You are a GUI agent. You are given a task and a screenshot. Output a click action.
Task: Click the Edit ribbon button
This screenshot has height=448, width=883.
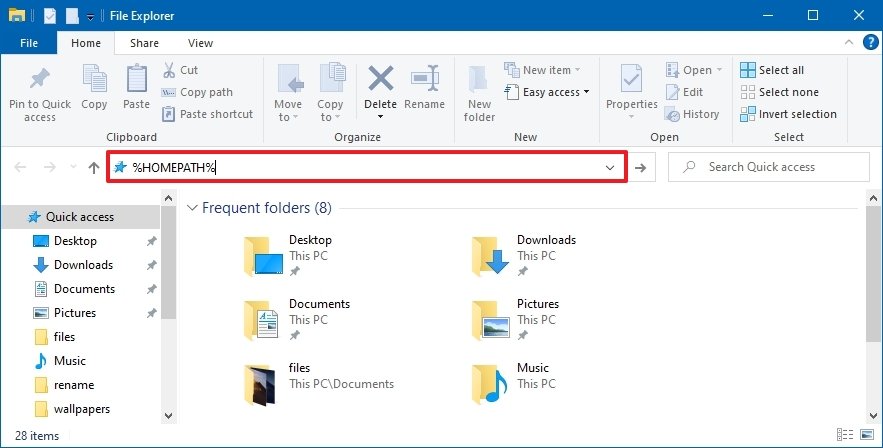[684, 92]
